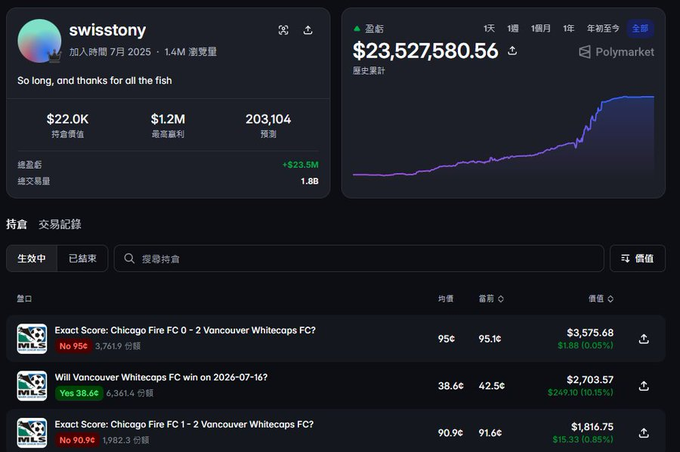
Task: Select the 年初至今 time range
Action: [603, 29]
